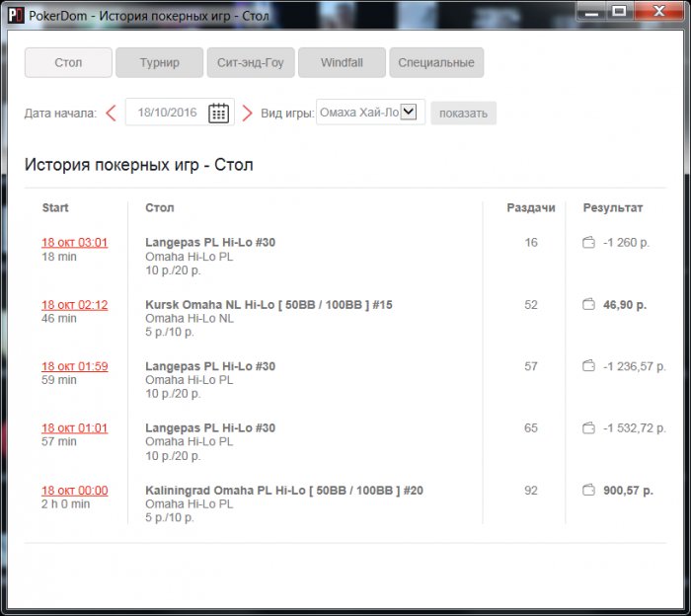Click wallet icon beside 900,57 р.

click(x=588, y=490)
